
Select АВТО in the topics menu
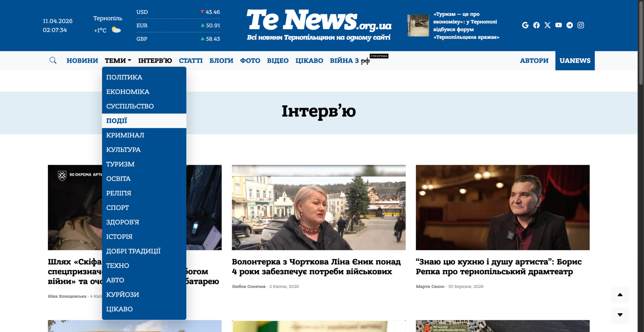(x=144, y=280)
